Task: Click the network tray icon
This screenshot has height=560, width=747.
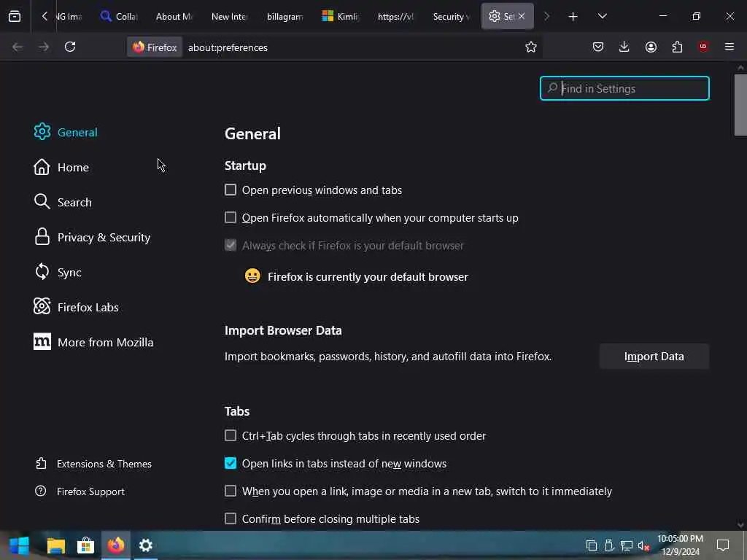Action: 627,545
